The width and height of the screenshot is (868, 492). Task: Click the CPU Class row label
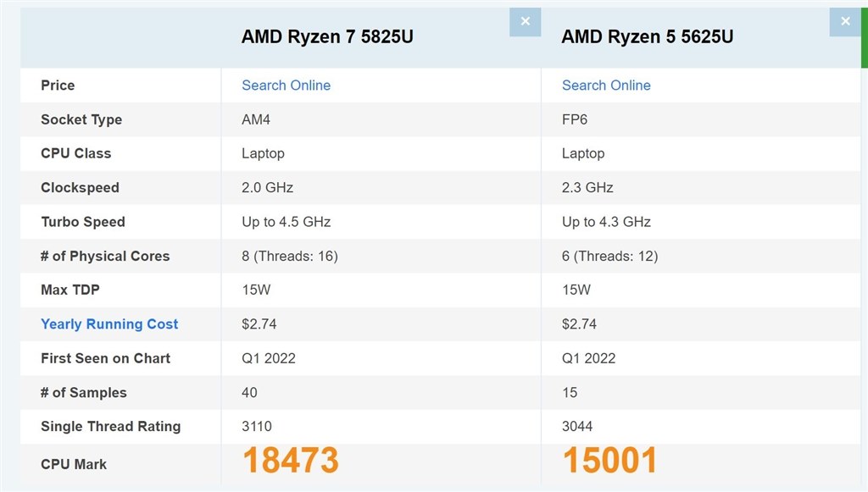75,153
